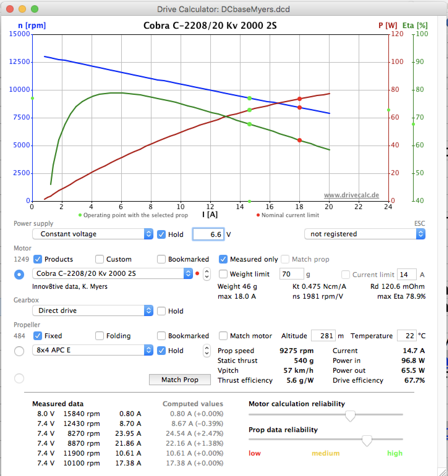Image resolution: width=448 pixels, height=476 pixels.
Task: Click the motor selection stepper arrows
Action: click(x=207, y=274)
